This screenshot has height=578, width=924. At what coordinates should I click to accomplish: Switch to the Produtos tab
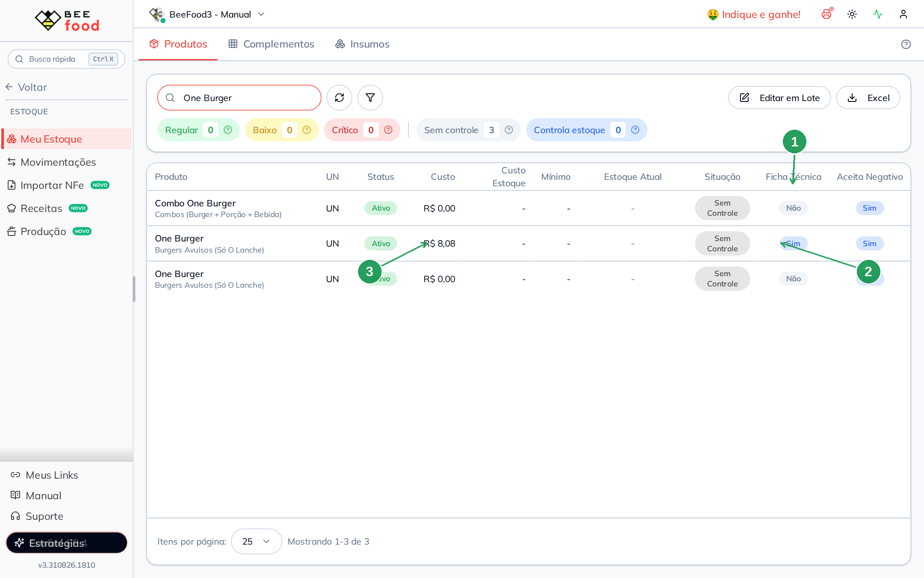(x=178, y=44)
